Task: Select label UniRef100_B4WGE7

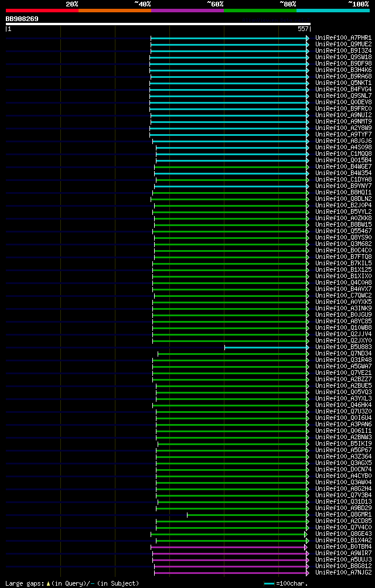Action: (343, 166)
